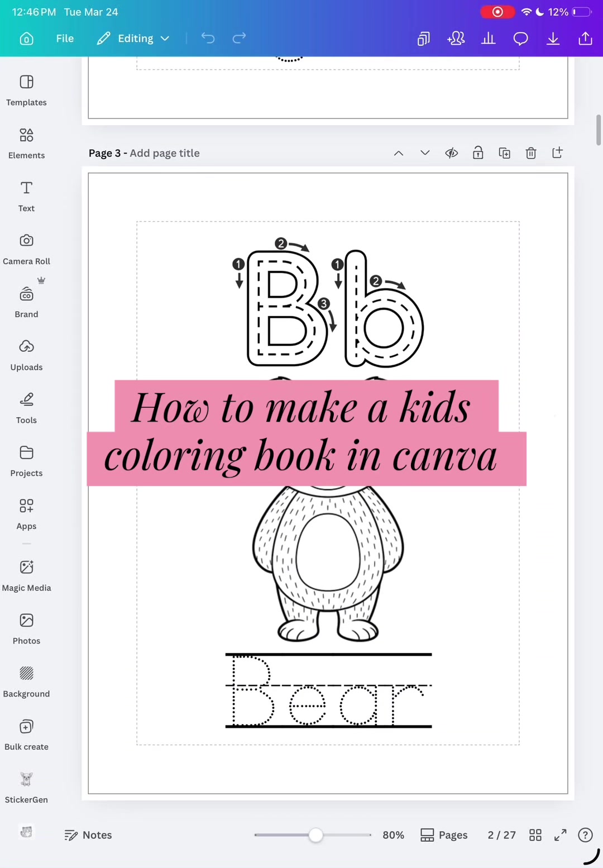Show the Pages thumbnail strip

point(444,835)
